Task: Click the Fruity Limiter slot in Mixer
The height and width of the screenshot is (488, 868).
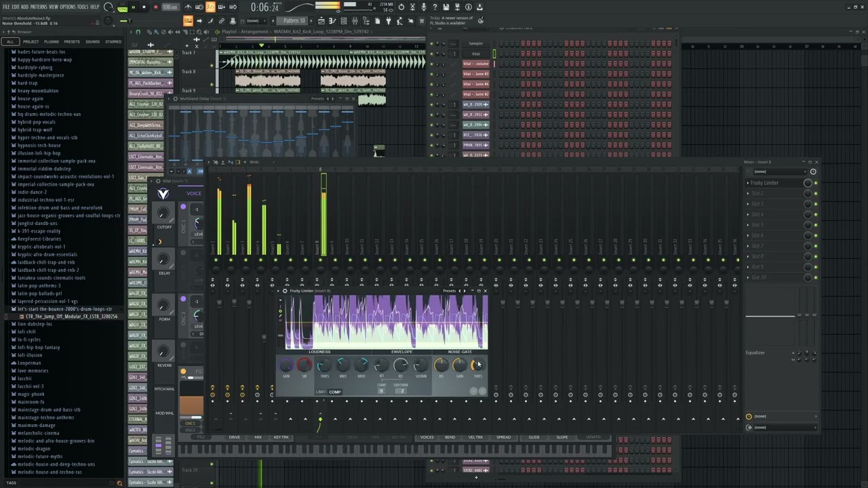Action: (x=773, y=183)
